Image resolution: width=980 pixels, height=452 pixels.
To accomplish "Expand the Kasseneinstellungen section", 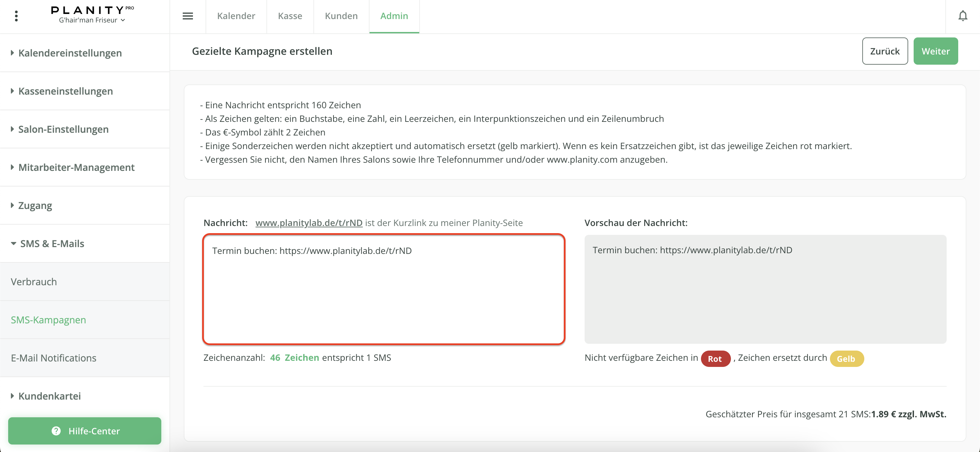I will pyautogui.click(x=65, y=91).
